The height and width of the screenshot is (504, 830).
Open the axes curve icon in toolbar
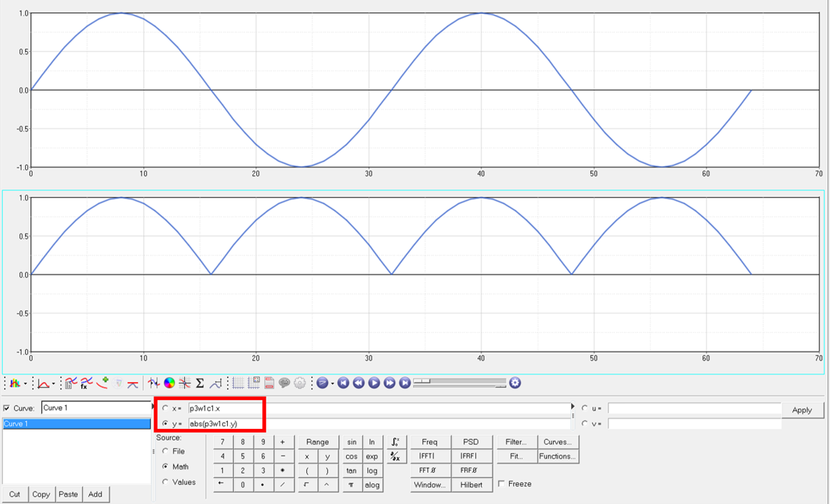(43, 383)
